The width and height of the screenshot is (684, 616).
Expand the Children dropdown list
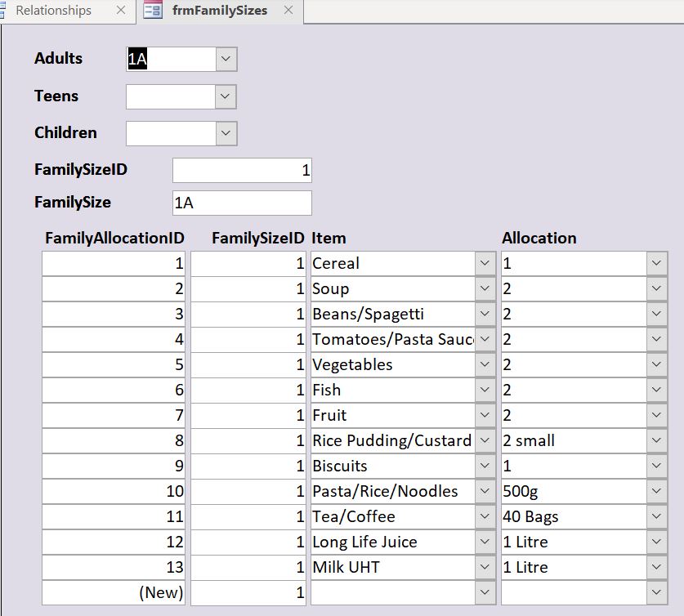[x=226, y=133]
